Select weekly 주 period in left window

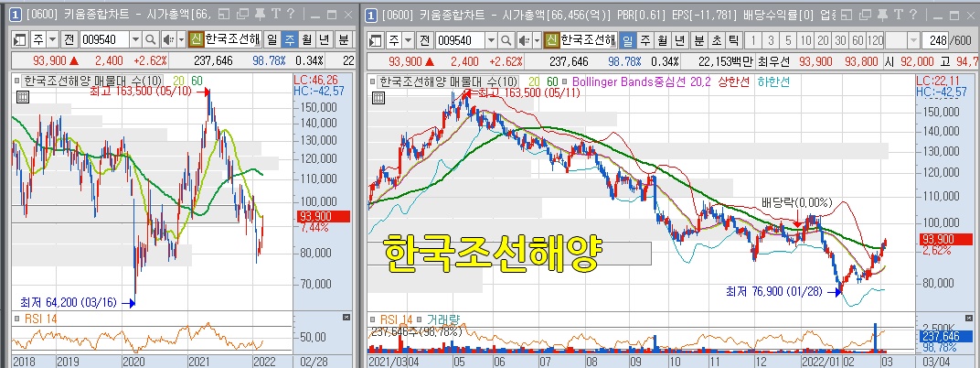[x=290, y=40]
